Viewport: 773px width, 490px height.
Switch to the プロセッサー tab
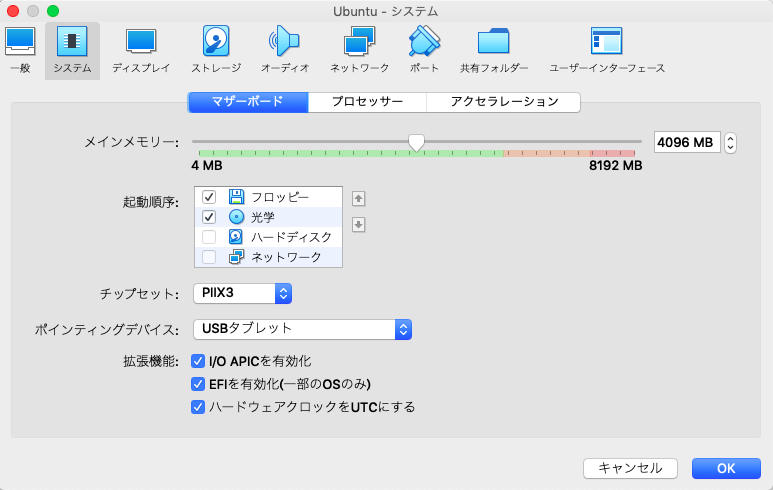(367, 102)
